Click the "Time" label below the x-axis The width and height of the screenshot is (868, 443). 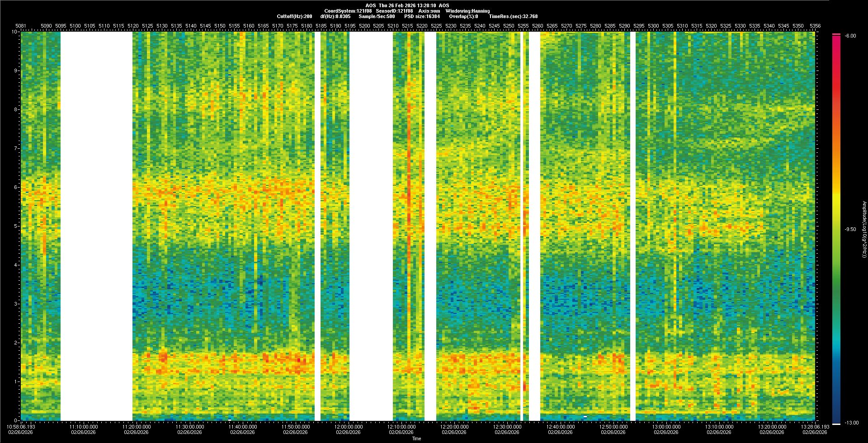(x=416, y=438)
